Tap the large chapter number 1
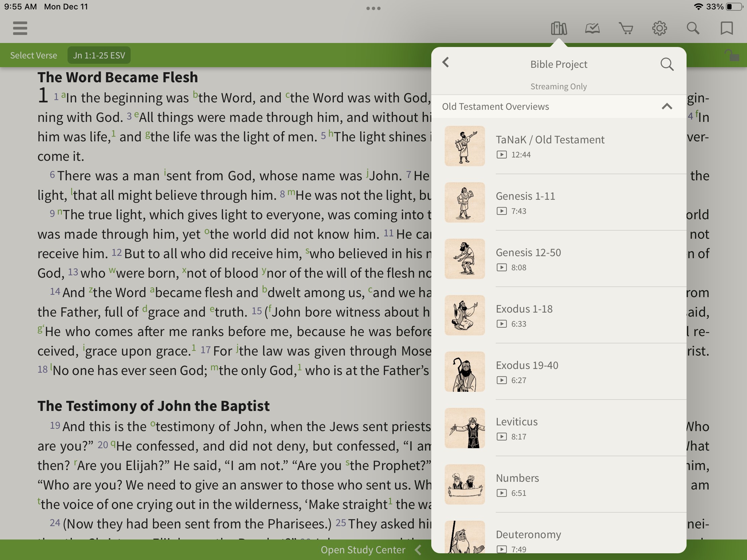Viewport: 747px width, 560px height. click(x=43, y=96)
